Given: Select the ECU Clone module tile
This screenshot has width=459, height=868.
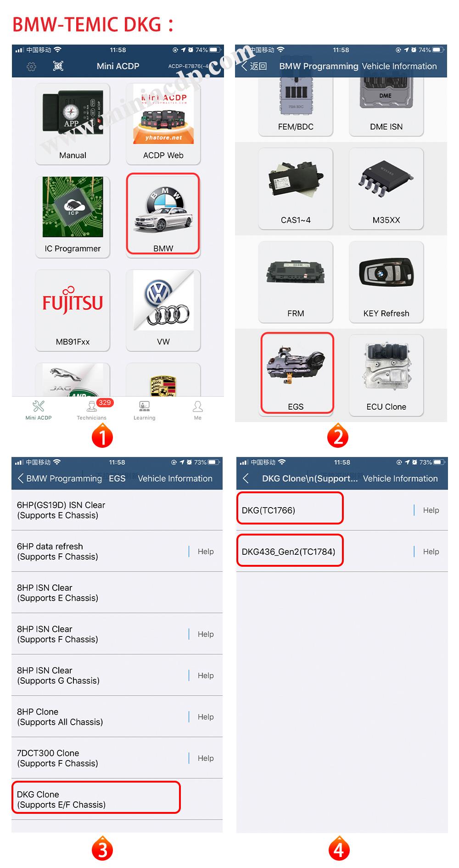Looking at the screenshot, I should [x=386, y=375].
